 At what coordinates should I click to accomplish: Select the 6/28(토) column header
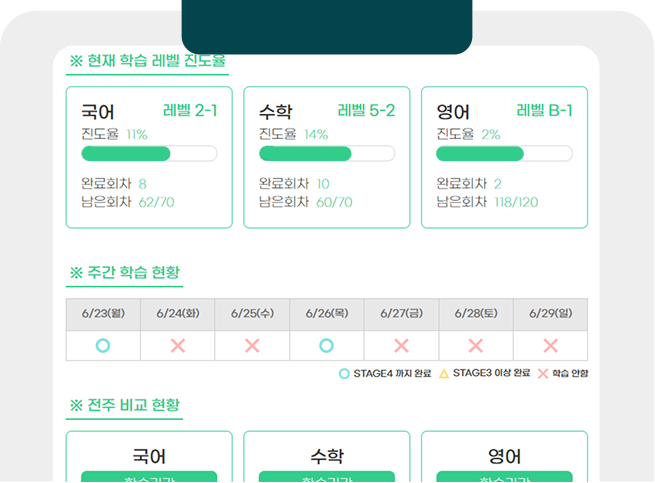point(476,314)
